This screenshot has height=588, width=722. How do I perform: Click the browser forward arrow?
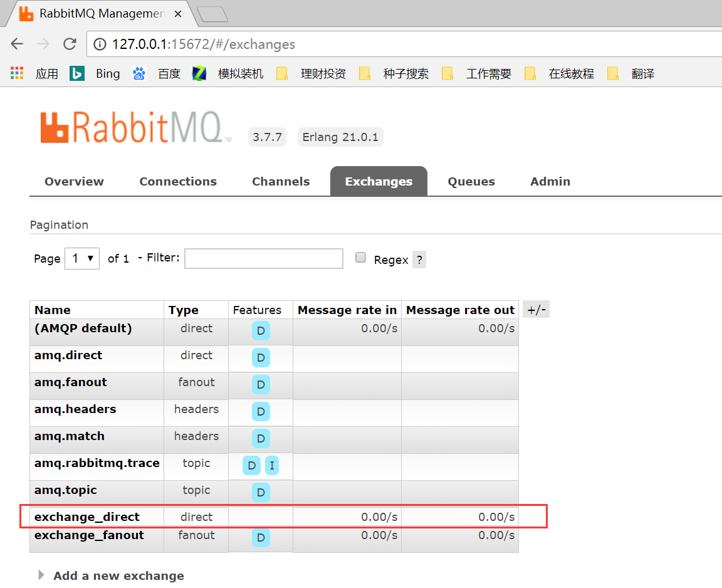click(x=43, y=44)
